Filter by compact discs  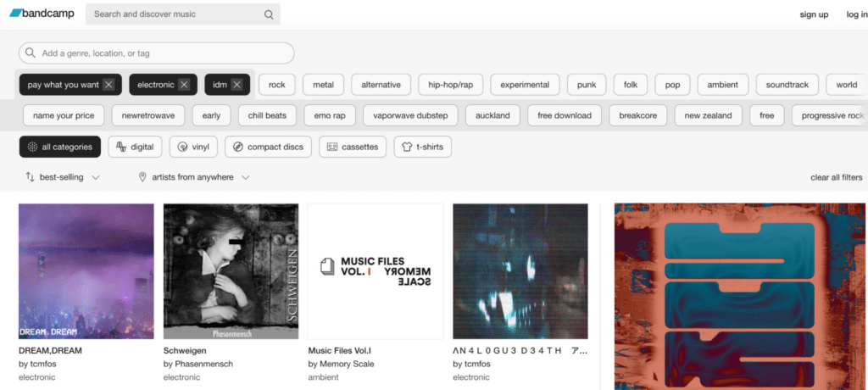coord(268,147)
